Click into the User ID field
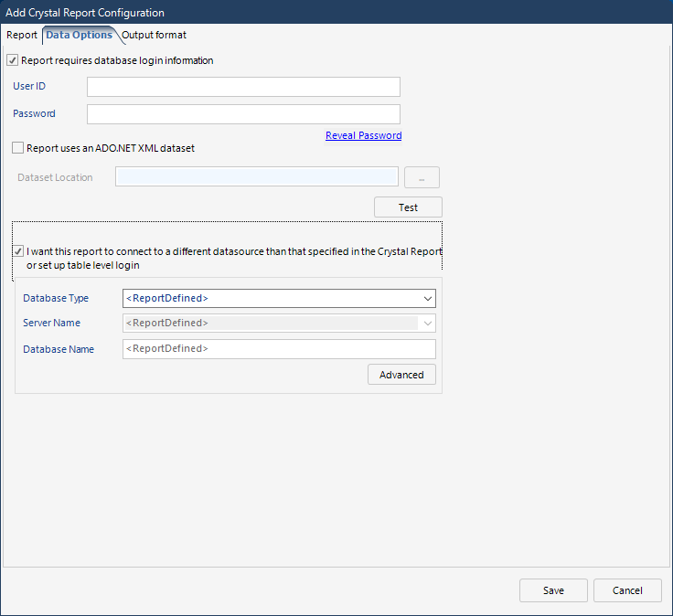673x616 pixels. pos(243,87)
